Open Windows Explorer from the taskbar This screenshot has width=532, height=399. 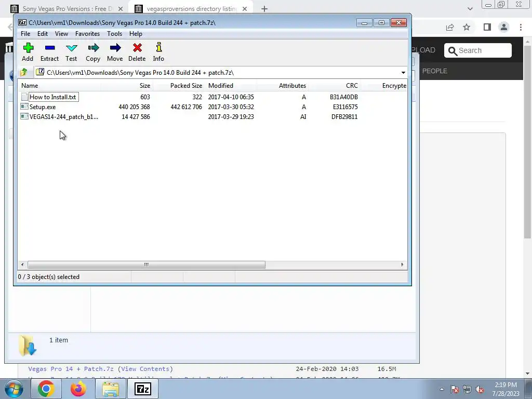pyautogui.click(x=111, y=389)
